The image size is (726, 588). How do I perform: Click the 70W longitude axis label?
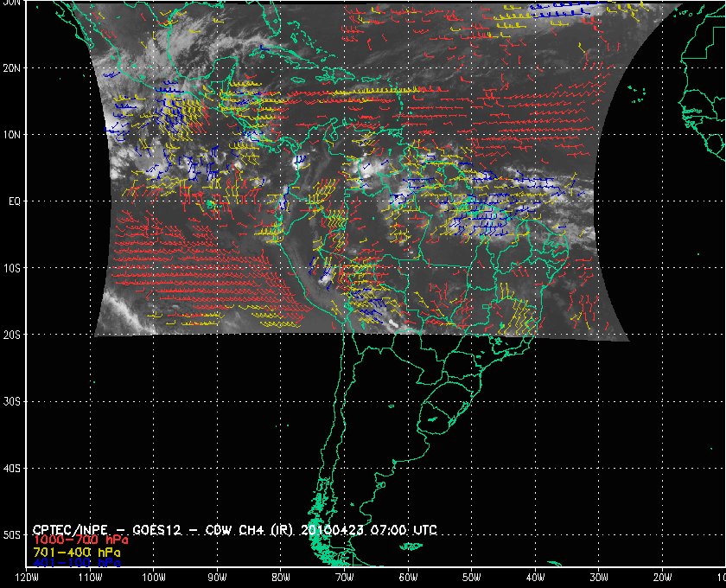point(344,578)
